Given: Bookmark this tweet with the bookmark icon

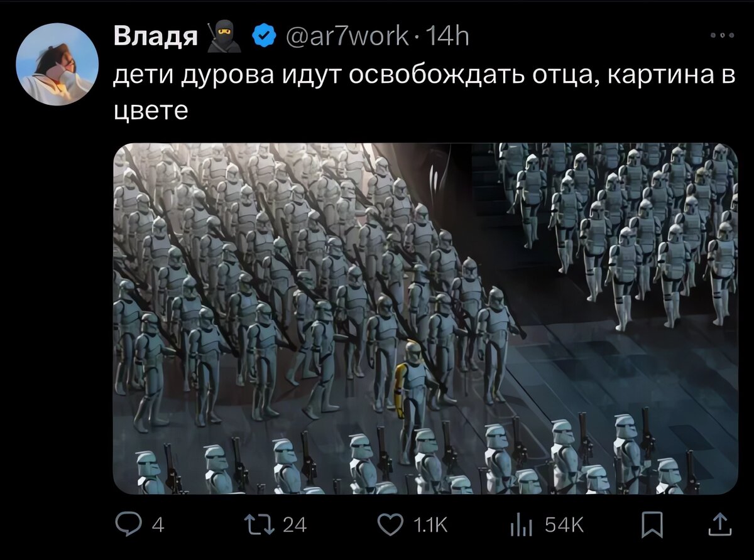Looking at the screenshot, I should pyautogui.click(x=652, y=525).
